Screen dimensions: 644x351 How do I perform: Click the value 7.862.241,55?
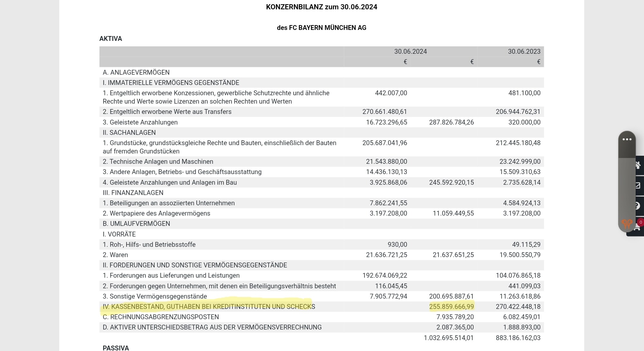tap(388, 203)
